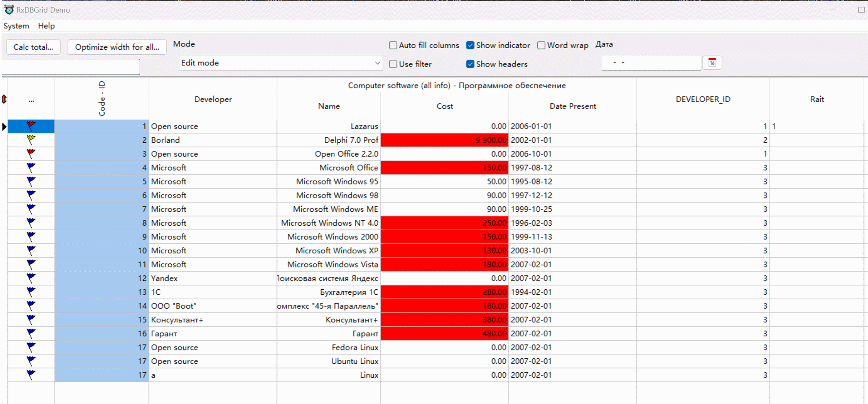Click the flag icon in the Linux row by developer a

coord(31,374)
